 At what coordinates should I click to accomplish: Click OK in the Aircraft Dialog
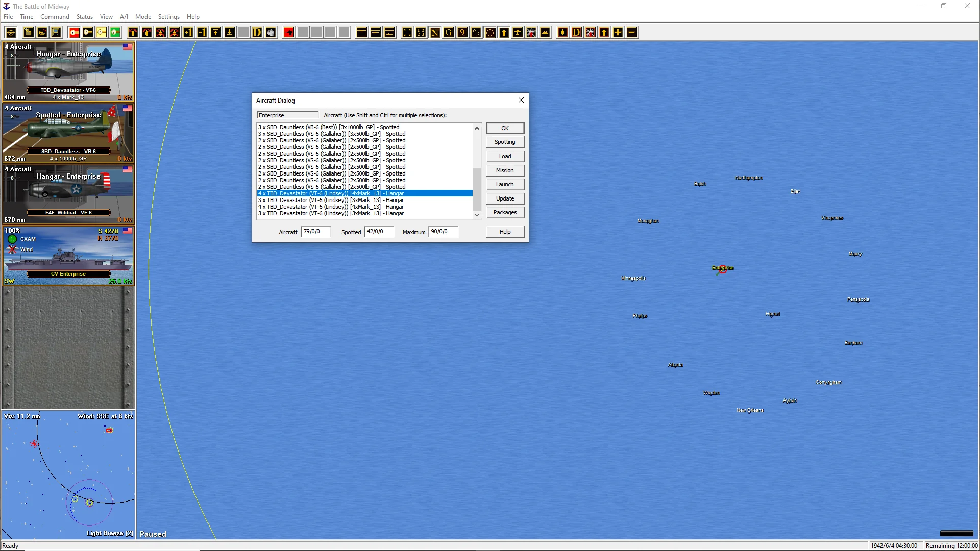point(505,128)
